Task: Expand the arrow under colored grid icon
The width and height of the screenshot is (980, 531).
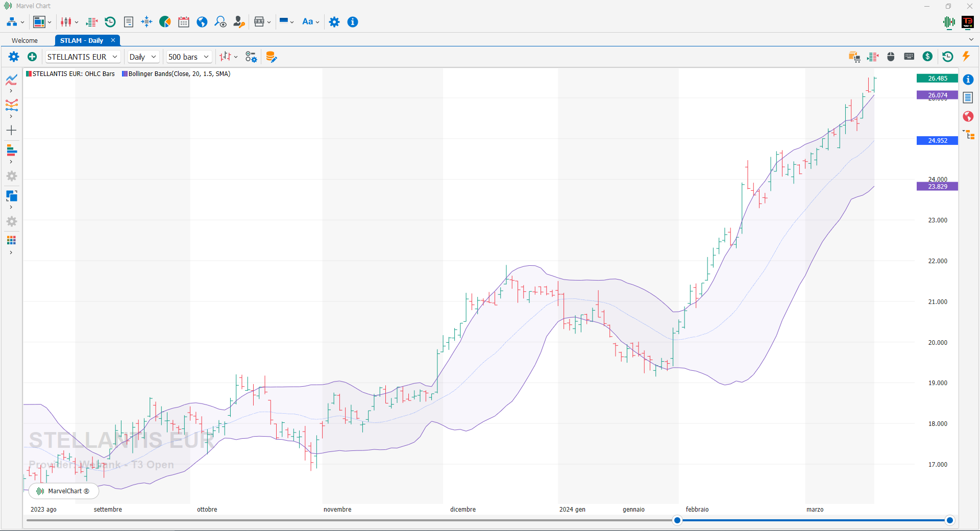Action: [11, 252]
